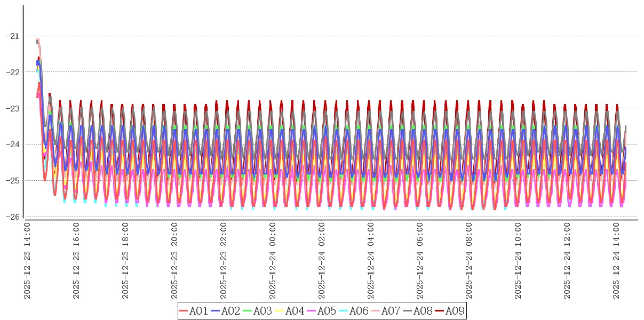This screenshot has width=644, height=320.
Task: Click the 2025-12-24 14:00 time label
Action: coord(616,261)
